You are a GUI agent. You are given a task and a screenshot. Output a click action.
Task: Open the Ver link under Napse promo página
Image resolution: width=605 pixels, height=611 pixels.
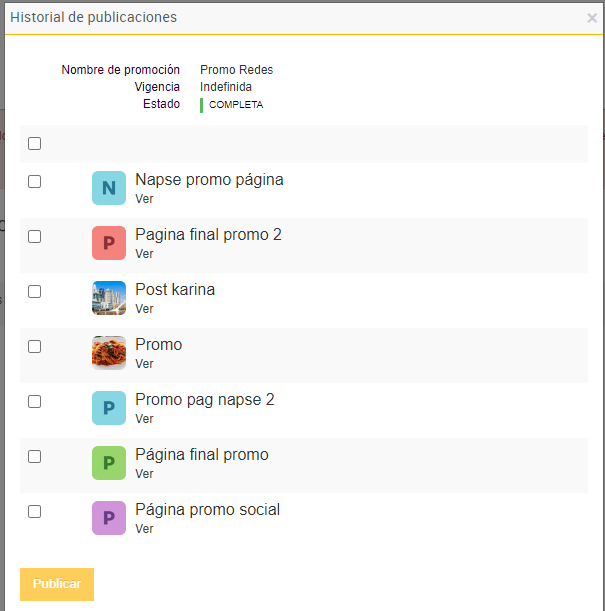pos(144,199)
